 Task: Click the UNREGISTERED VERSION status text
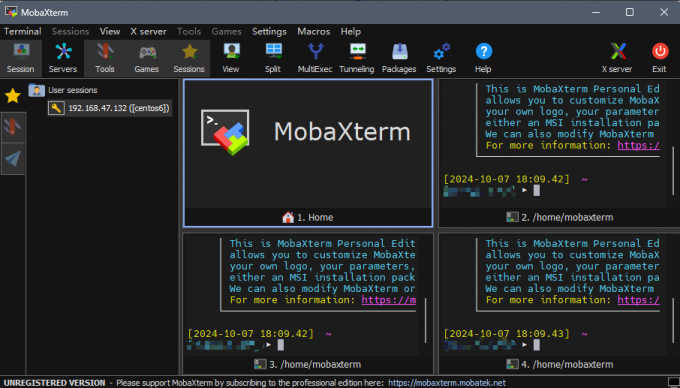coord(54,383)
